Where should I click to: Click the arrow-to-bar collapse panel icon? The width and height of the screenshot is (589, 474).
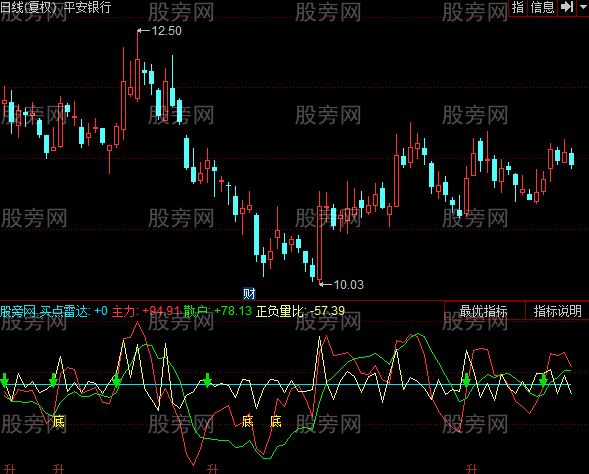(567, 6)
